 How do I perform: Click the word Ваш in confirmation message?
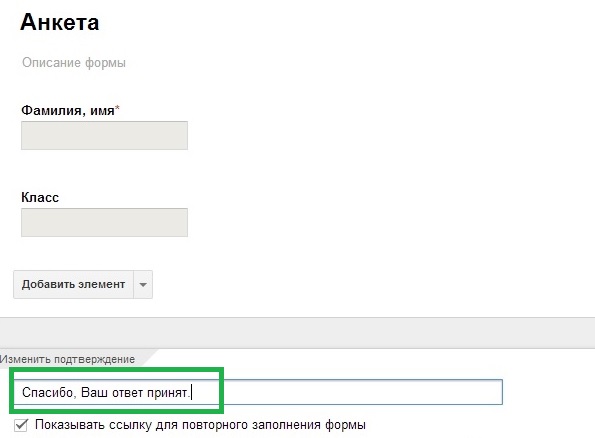pyautogui.click(x=94, y=392)
